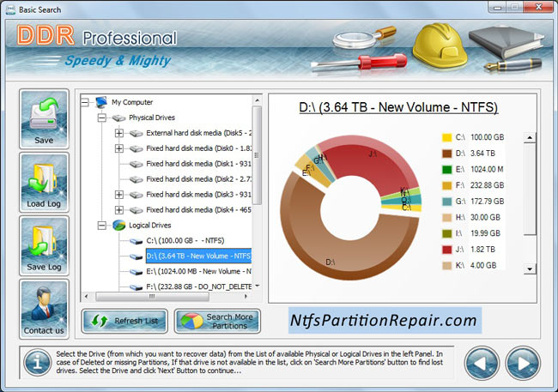Click the External hard disk Disk5 drive icon
Viewport: 558px width, 392px height.
point(136,134)
